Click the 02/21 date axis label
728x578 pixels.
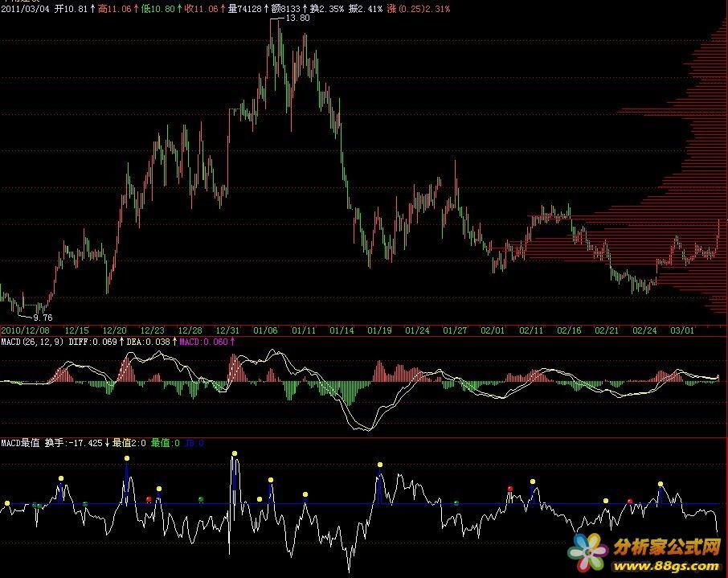pyautogui.click(x=607, y=330)
